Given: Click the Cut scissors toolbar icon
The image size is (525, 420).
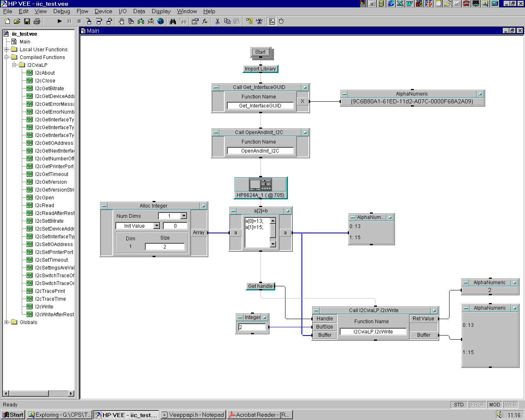Looking at the screenshot, I should [x=217, y=21].
